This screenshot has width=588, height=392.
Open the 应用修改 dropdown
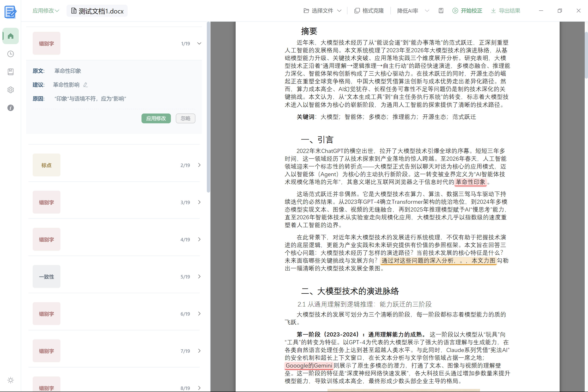point(46,11)
